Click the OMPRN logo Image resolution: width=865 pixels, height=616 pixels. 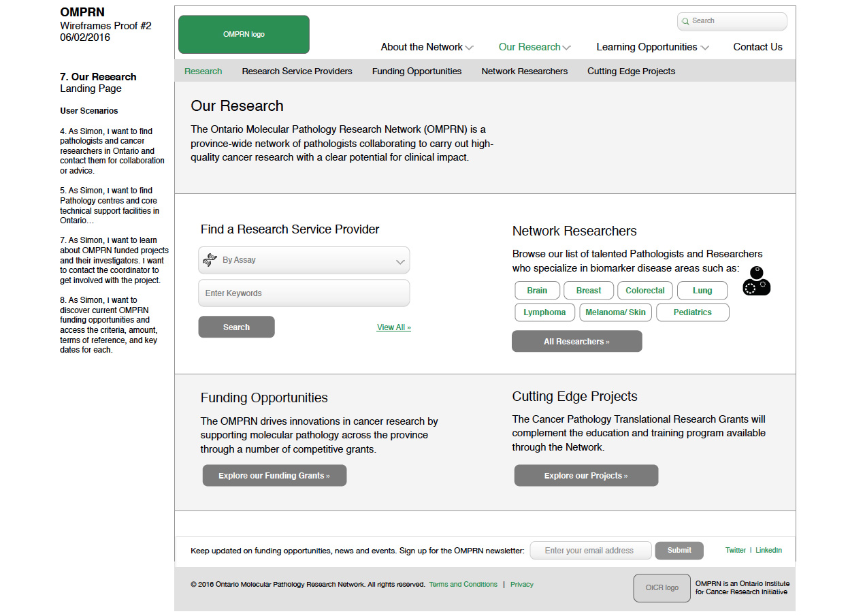tap(244, 35)
